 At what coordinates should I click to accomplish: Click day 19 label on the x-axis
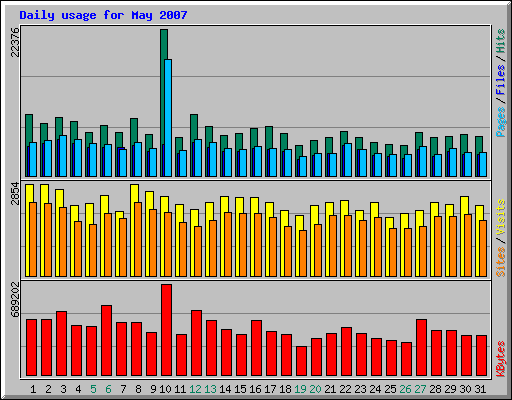(x=300, y=389)
